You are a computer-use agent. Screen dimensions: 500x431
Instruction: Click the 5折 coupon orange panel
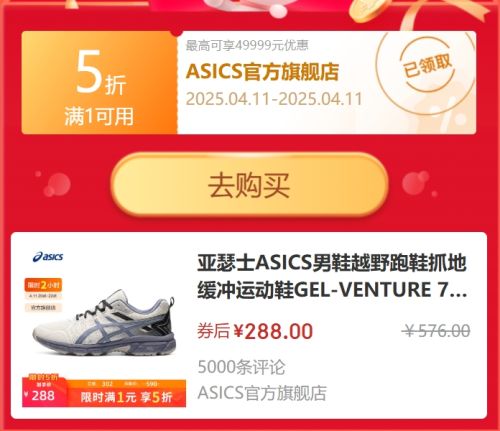(99, 83)
